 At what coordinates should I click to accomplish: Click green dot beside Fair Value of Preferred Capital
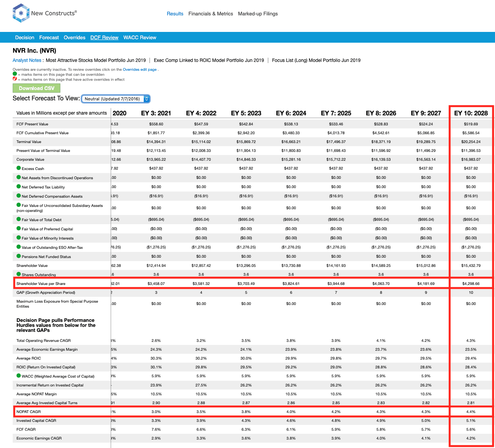[18, 228]
